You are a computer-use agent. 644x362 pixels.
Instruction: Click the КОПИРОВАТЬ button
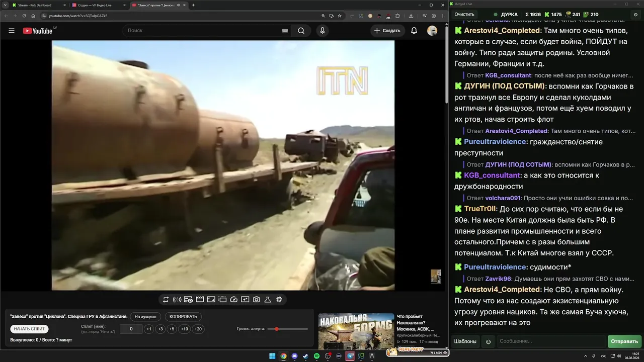pos(184,317)
